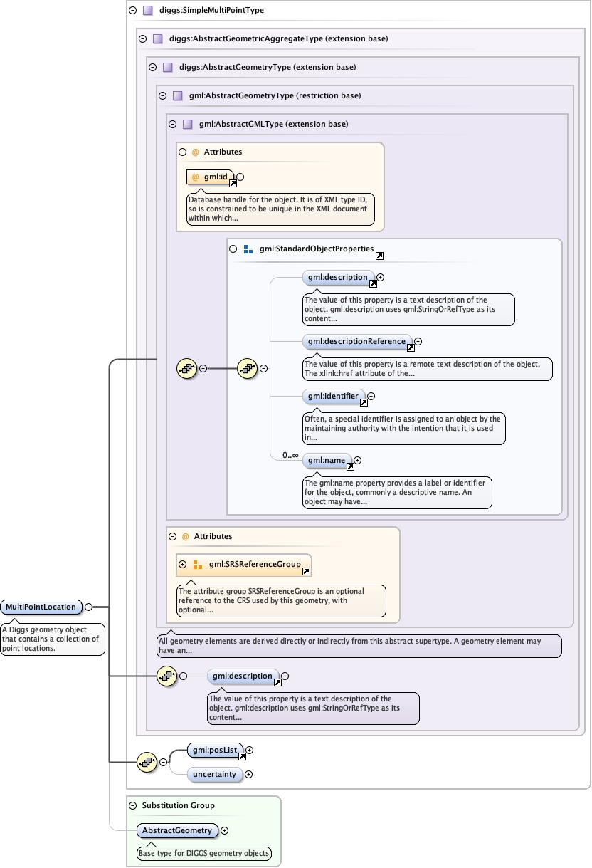
Task: Click the link arrow on gml:descriptionReference
Action: click(x=410, y=348)
